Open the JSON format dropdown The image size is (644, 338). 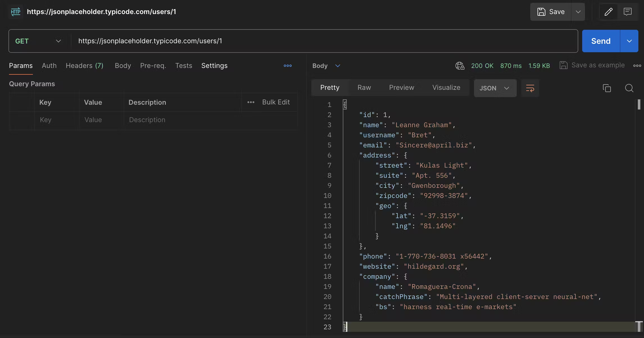[495, 88]
